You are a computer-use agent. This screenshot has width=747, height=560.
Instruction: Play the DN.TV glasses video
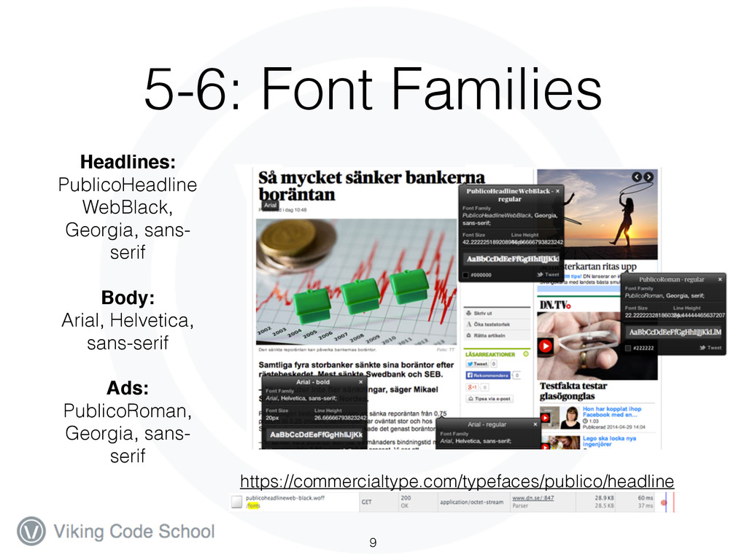click(545, 346)
